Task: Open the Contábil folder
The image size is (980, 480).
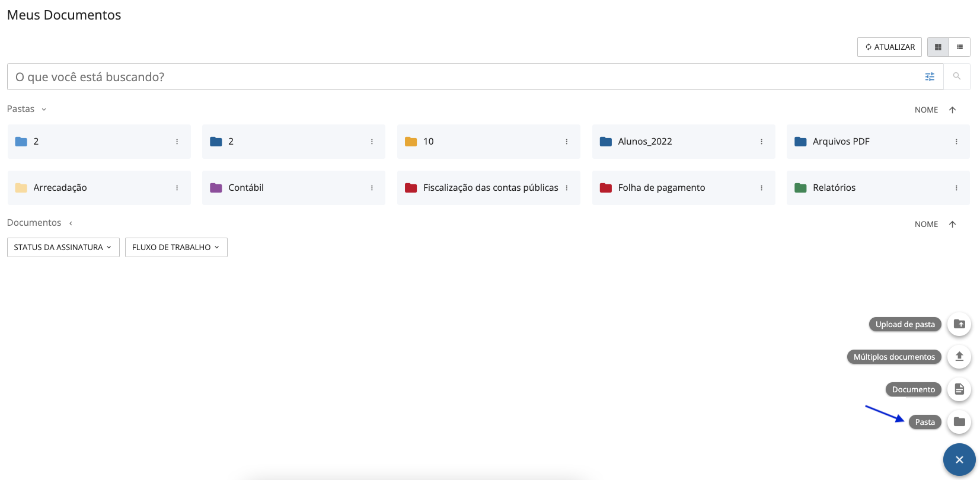Action: (246, 188)
